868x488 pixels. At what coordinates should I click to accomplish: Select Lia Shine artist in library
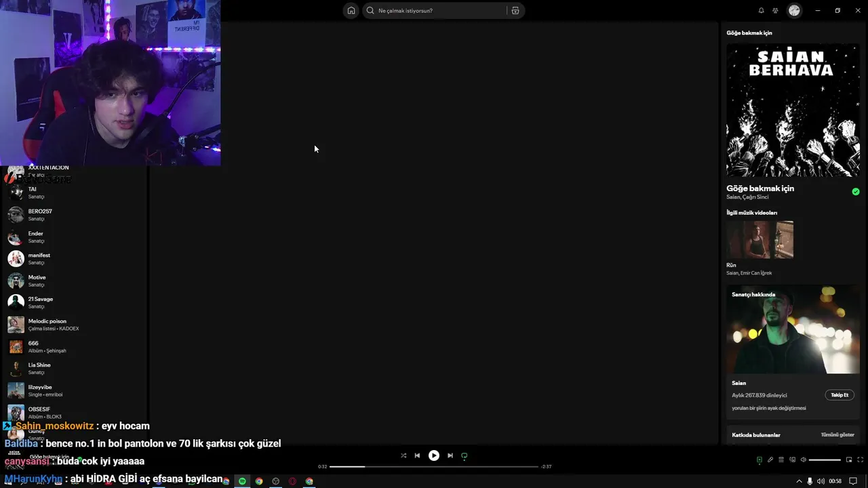click(x=73, y=368)
